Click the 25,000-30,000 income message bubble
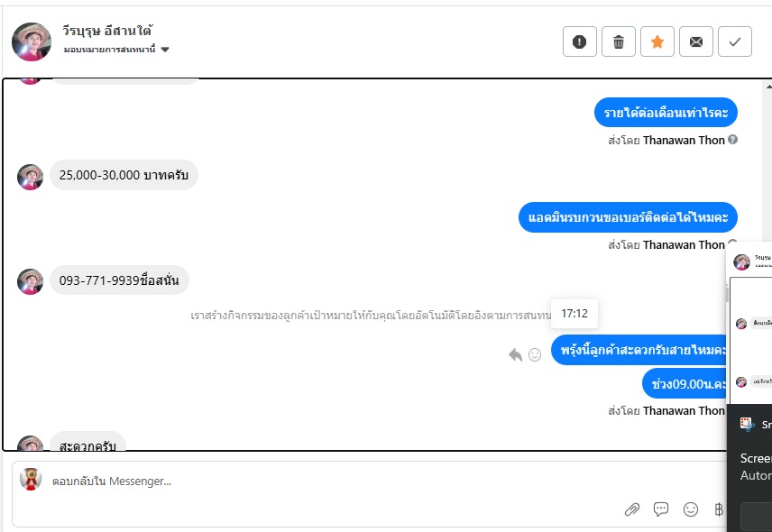The width and height of the screenshot is (772, 532). point(124,175)
